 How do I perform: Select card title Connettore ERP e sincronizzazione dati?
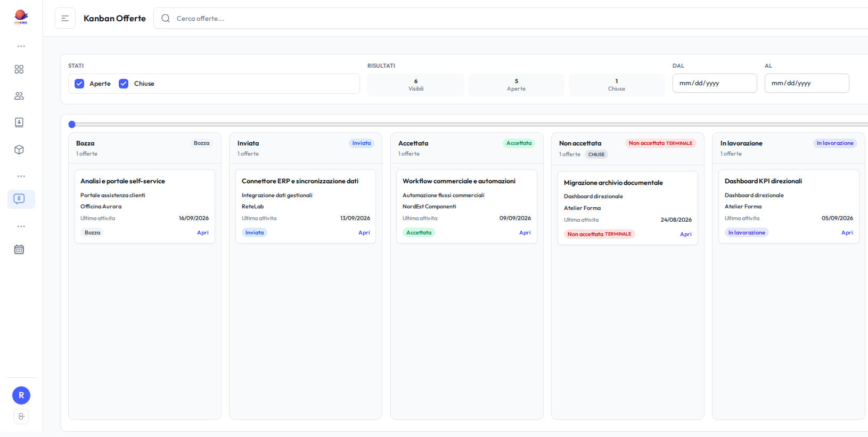(300, 181)
